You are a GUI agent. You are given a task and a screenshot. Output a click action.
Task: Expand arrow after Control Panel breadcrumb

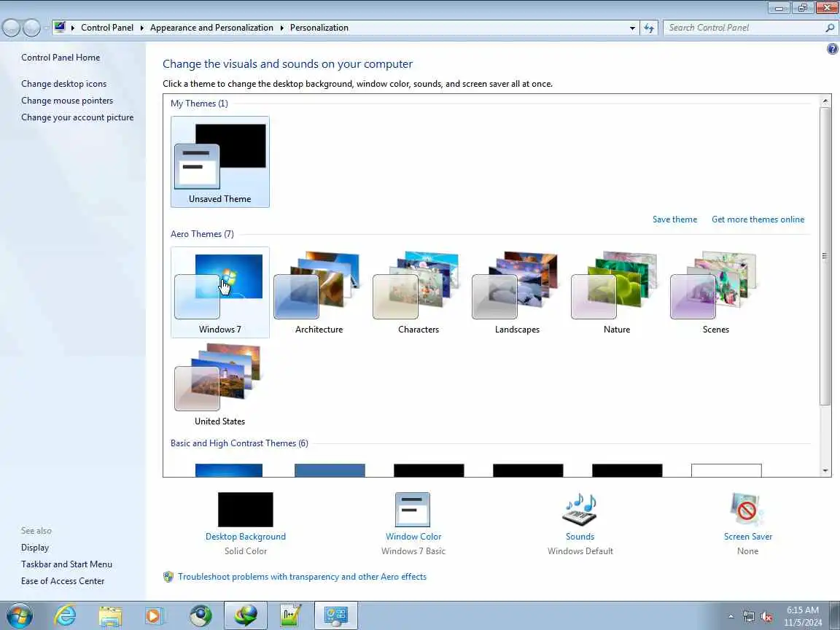tap(142, 28)
